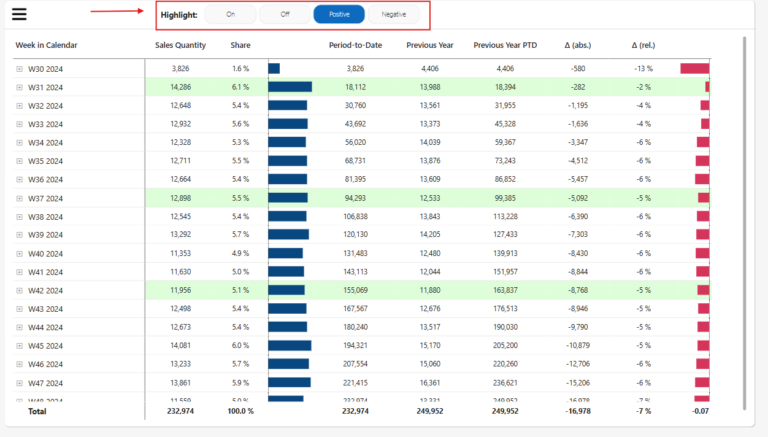This screenshot has height=437, width=768.
Task: Expand the W43 2024 row
Action: tap(20, 309)
